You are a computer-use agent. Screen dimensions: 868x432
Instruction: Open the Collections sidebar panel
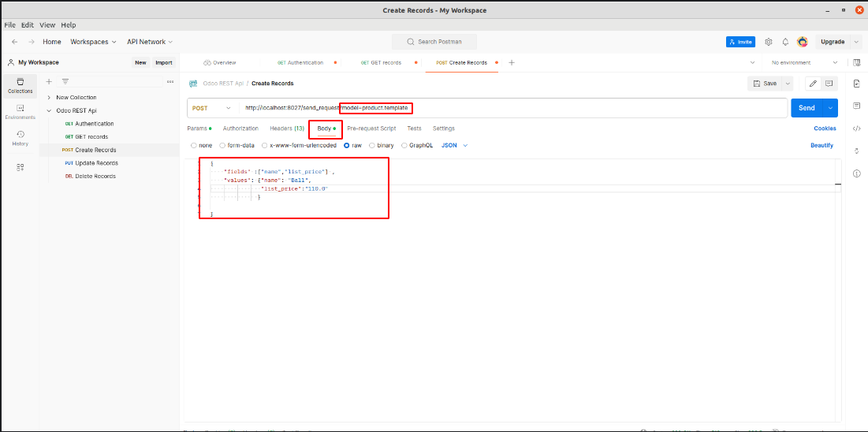tap(20, 85)
